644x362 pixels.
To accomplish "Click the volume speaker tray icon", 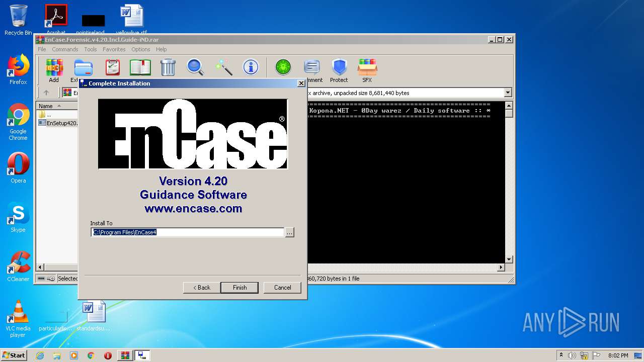I will click(572, 355).
